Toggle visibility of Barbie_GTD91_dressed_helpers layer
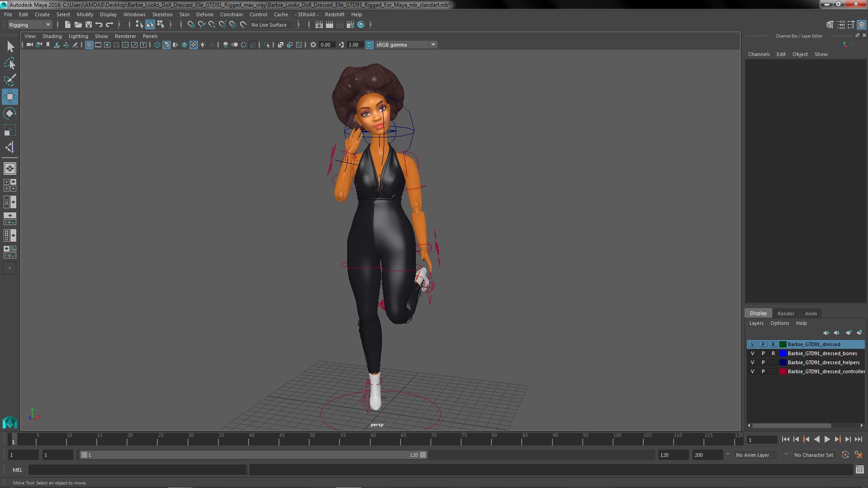868x488 pixels. pyautogui.click(x=753, y=362)
